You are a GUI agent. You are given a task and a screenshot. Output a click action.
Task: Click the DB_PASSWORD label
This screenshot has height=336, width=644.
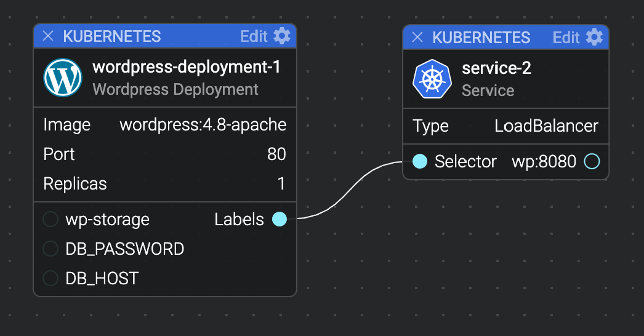(125, 249)
